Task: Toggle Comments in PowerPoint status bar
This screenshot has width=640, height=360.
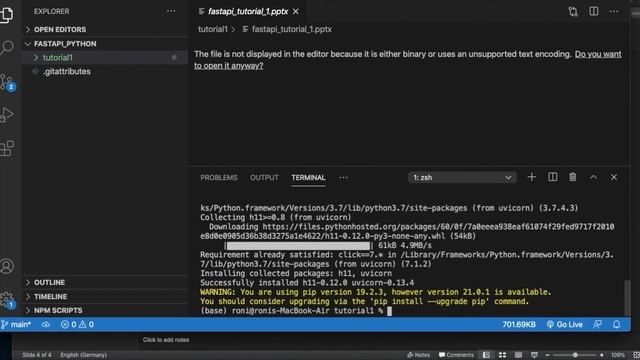Action: pos(456,355)
